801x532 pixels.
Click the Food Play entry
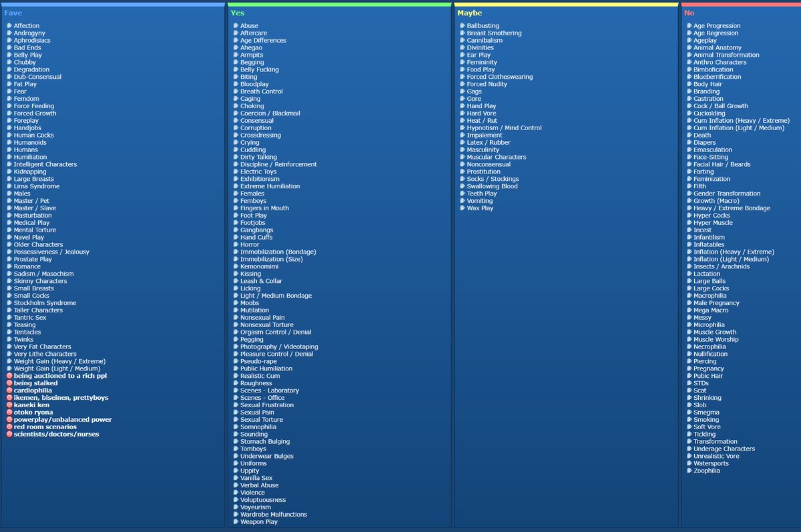[481, 69]
